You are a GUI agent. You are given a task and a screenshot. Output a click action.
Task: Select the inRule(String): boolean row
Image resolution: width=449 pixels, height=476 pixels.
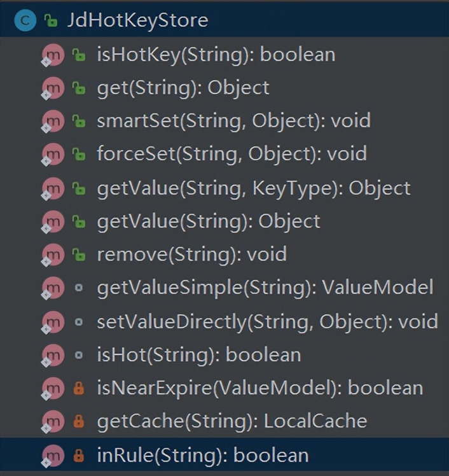coord(202,456)
